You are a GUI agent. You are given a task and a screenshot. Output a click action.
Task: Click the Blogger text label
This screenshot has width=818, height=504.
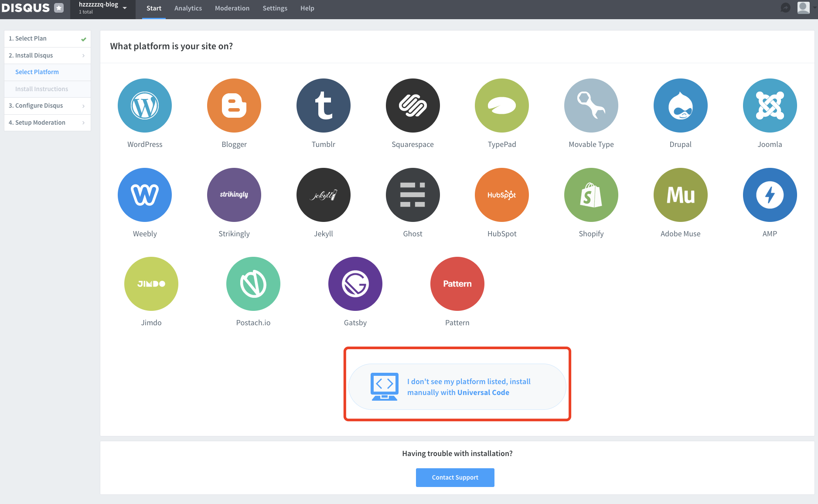click(234, 144)
